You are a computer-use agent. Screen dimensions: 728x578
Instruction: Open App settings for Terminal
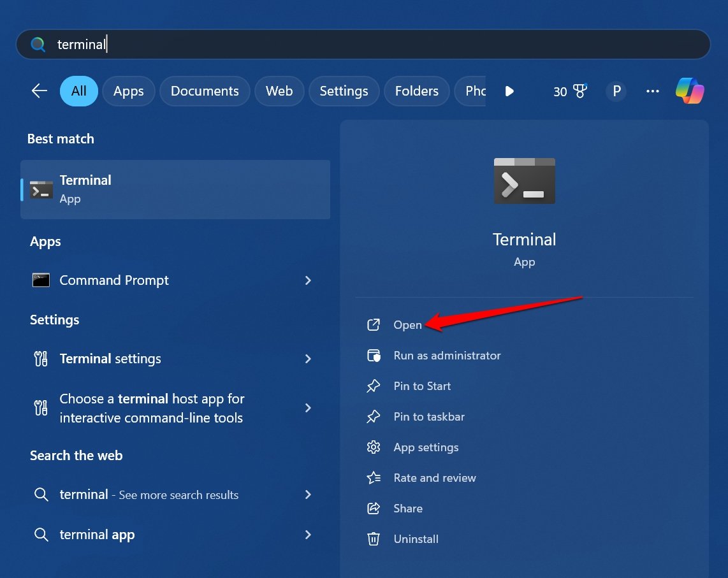426,447
